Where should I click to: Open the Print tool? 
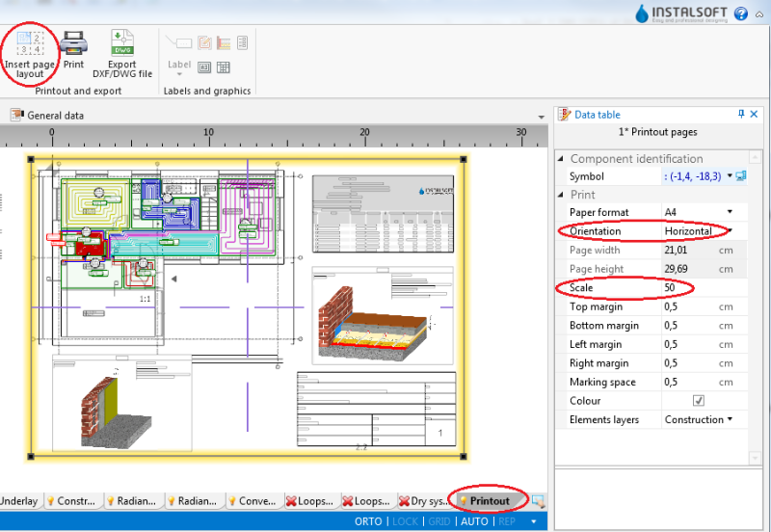[x=74, y=43]
